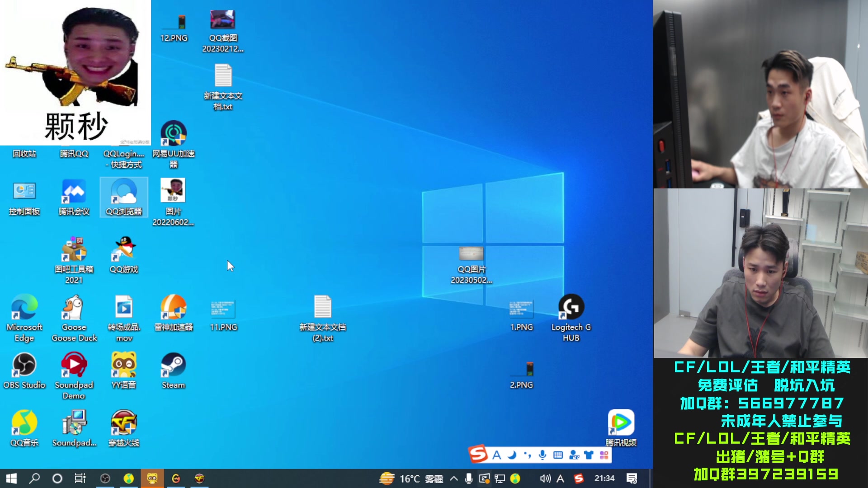
Task: Open the network tray icon
Action: (500, 479)
